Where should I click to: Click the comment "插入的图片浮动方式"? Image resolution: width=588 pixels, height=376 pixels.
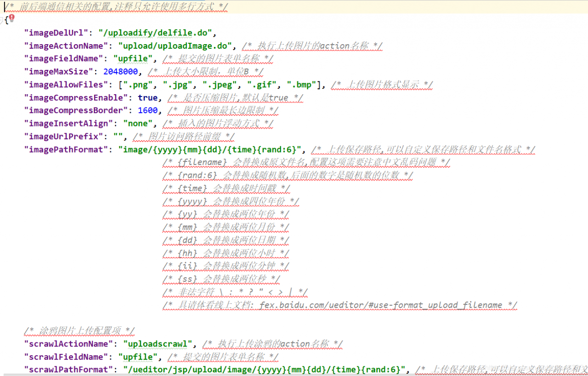coord(218,124)
